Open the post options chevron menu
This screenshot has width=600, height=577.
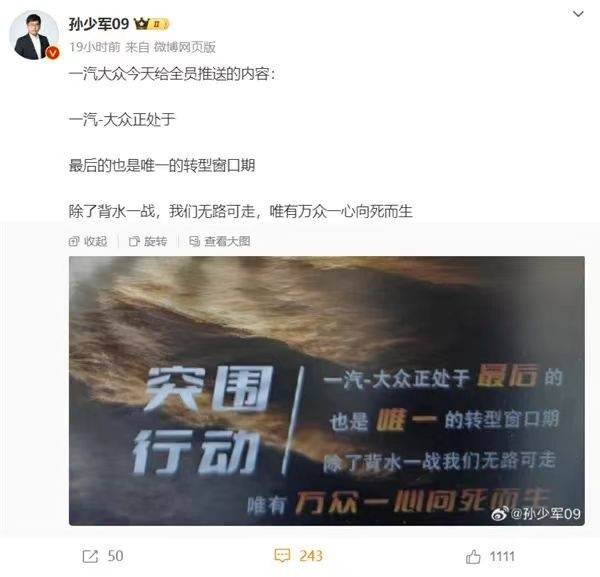(x=578, y=14)
